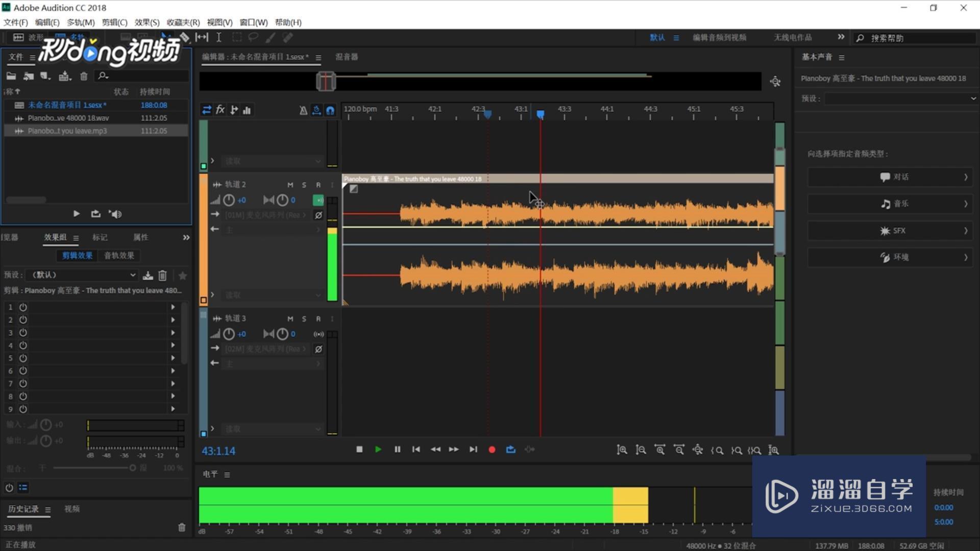Open the 预设 (默认) dropdown in effects rack

(82, 275)
